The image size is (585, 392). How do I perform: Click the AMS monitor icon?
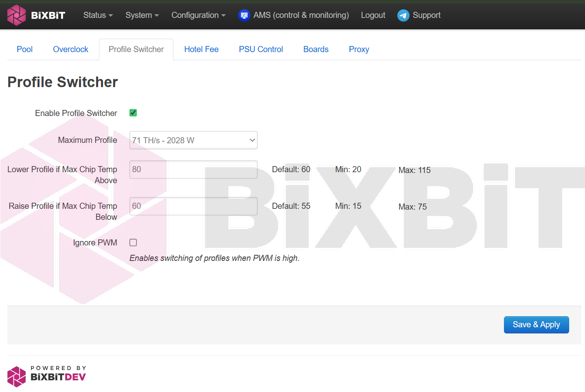coord(244,15)
